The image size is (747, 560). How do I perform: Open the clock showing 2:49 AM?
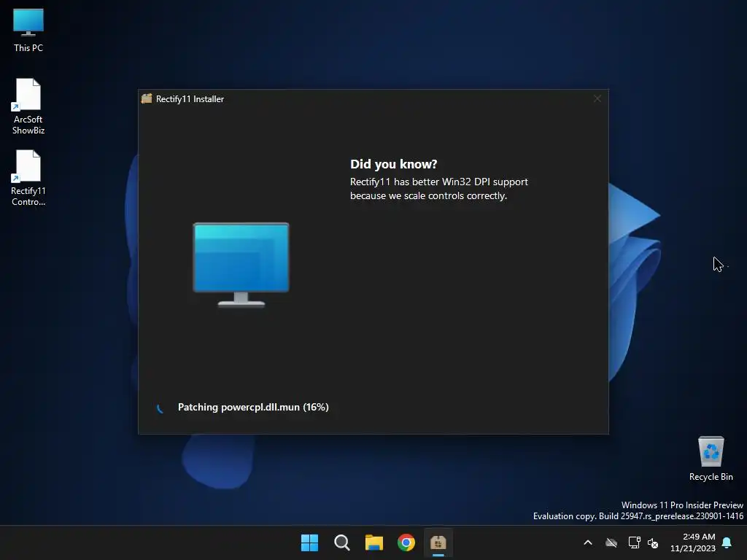point(693,542)
